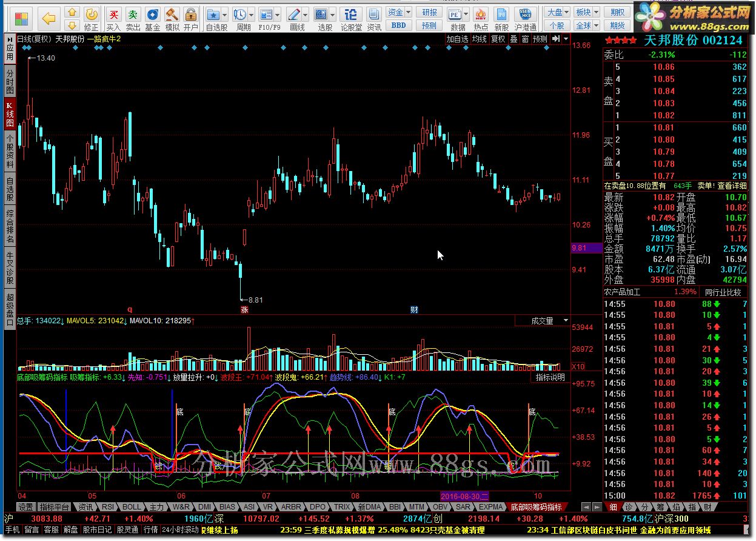Open dropdown arrow next to 画线

305,15
